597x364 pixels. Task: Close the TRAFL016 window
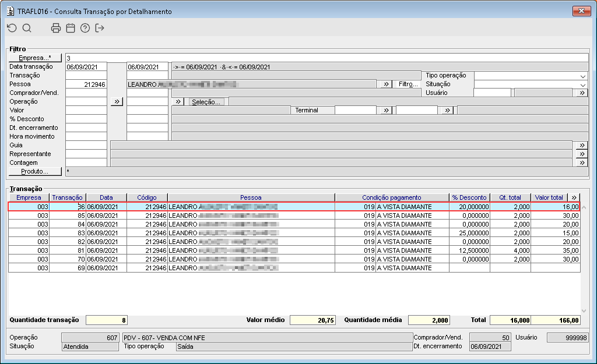click(x=581, y=11)
